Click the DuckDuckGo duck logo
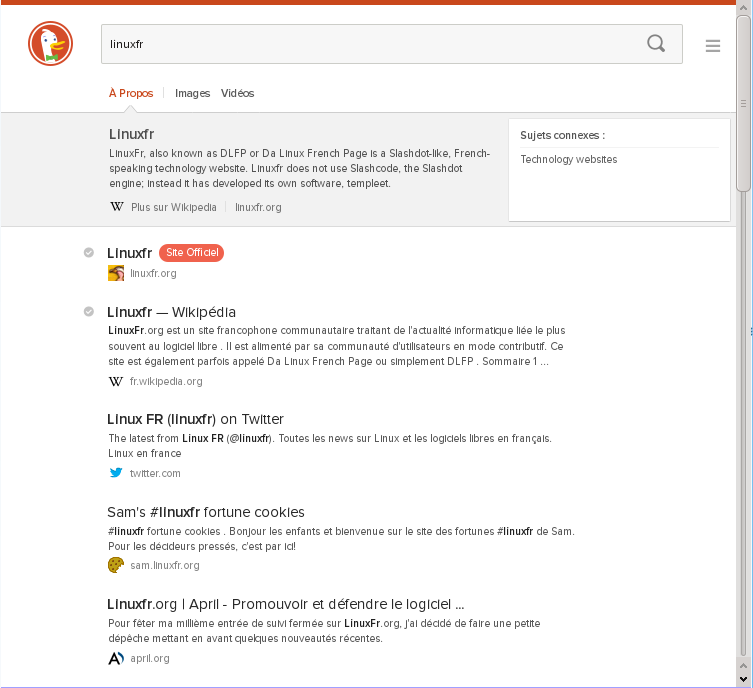Viewport: 753px width, 688px height. click(x=51, y=45)
